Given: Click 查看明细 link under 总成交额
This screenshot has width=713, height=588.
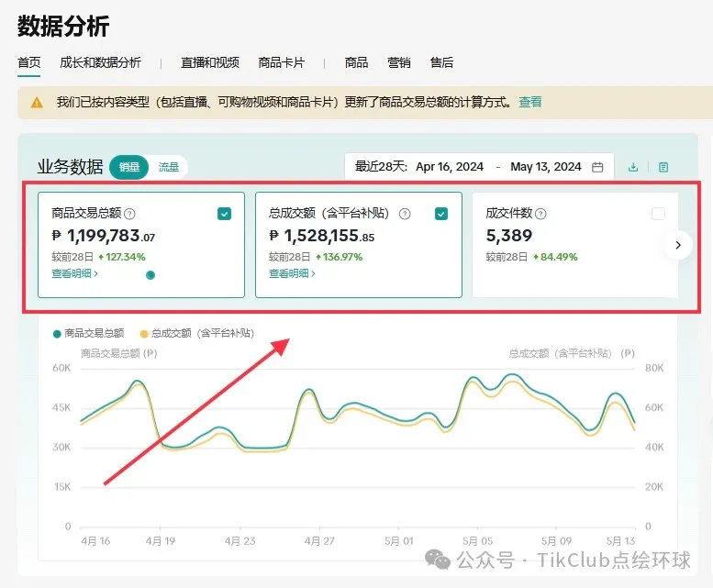Looking at the screenshot, I should click(292, 273).
